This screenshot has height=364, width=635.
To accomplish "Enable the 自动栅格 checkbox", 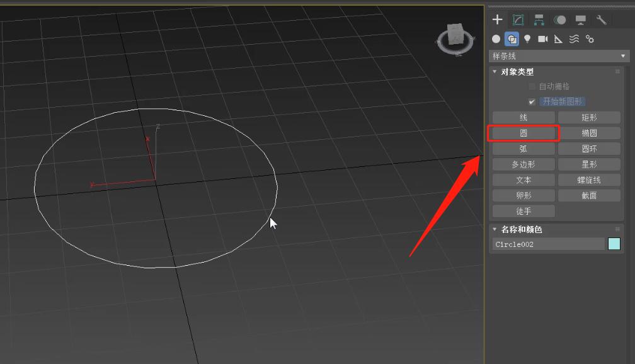I will click(532, 86).
